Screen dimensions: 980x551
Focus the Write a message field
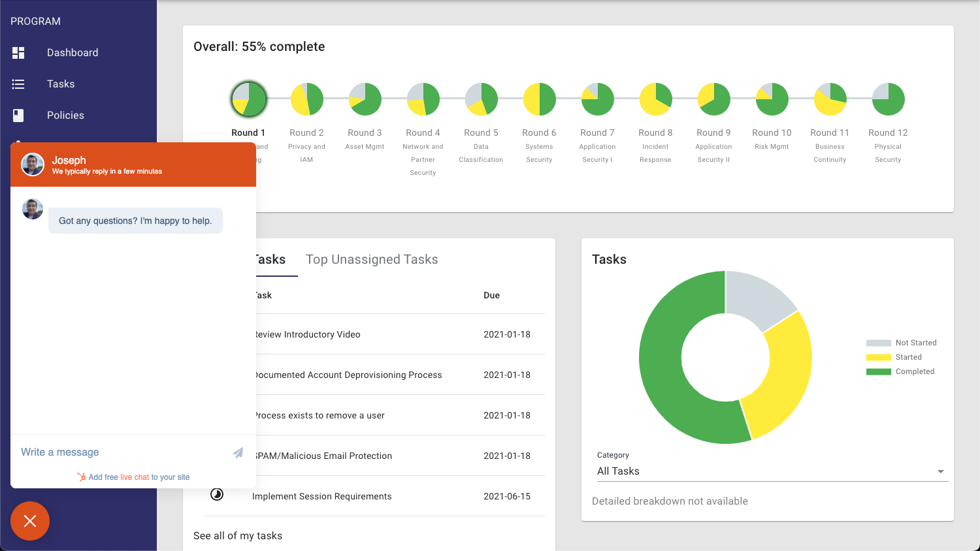point(121,452)
